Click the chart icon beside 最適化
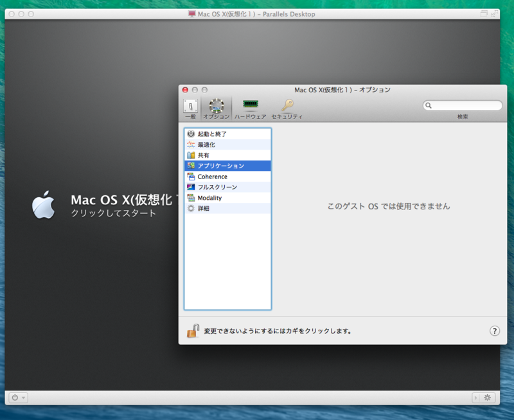The height and width of the screenshot is (420, 514). [191, 144]
